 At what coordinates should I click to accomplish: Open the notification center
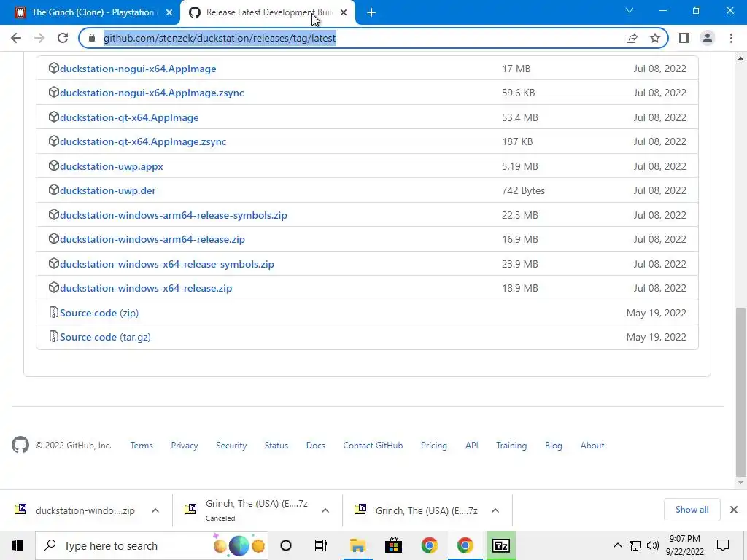pos(723,545)
